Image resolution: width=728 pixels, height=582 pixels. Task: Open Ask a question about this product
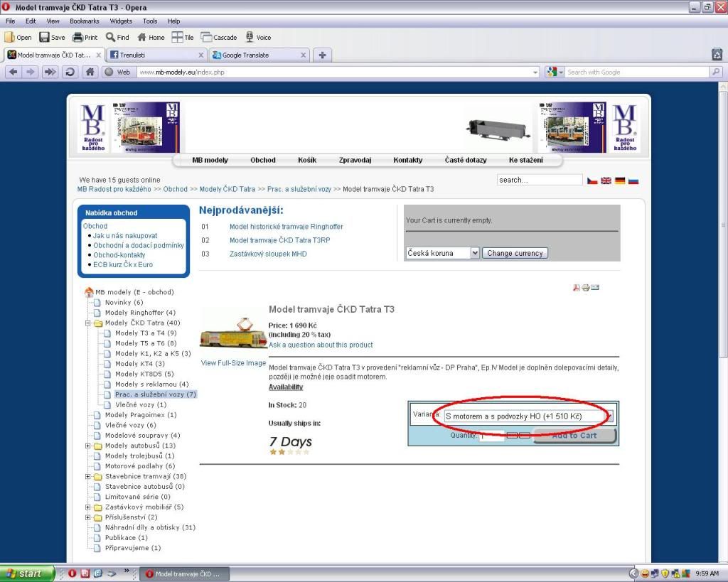click(321, 345)
